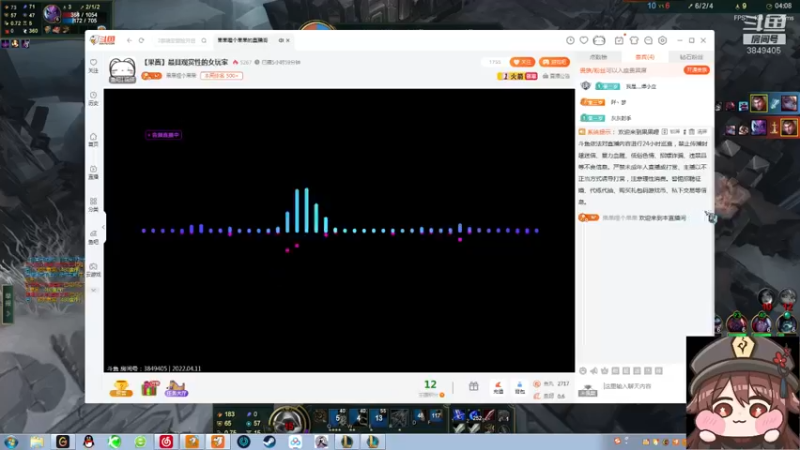Open watch history clock icon in title bar
The height and width of the screenshot is (450, 800).
click(x=570, y=40)
